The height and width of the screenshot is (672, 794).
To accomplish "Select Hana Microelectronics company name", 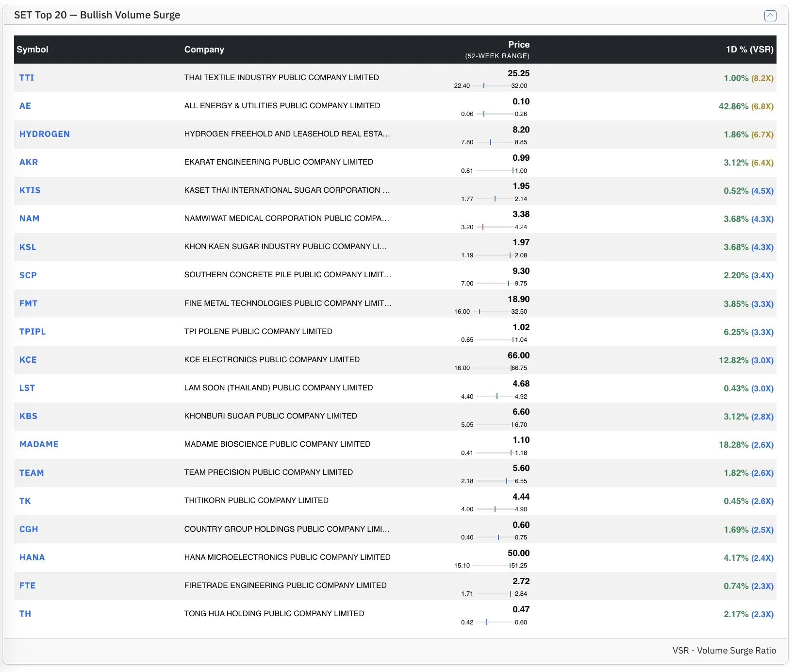I will [x=287, y=557].
